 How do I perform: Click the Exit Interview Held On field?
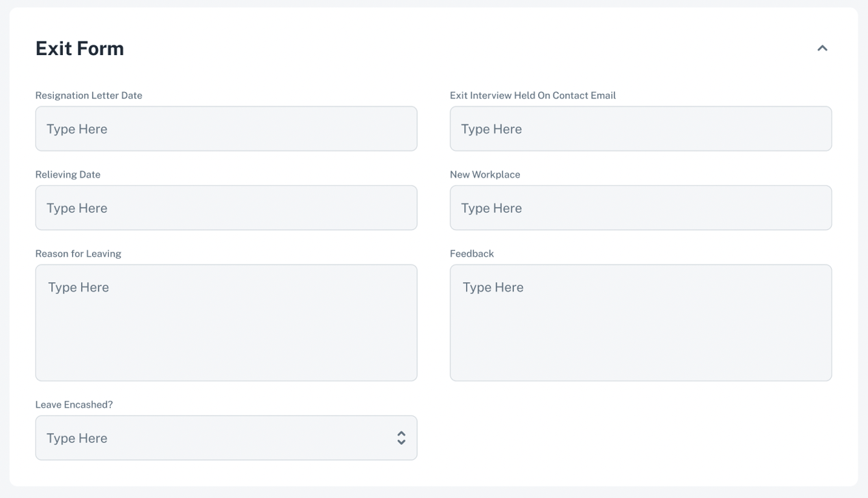pos(640,128)
